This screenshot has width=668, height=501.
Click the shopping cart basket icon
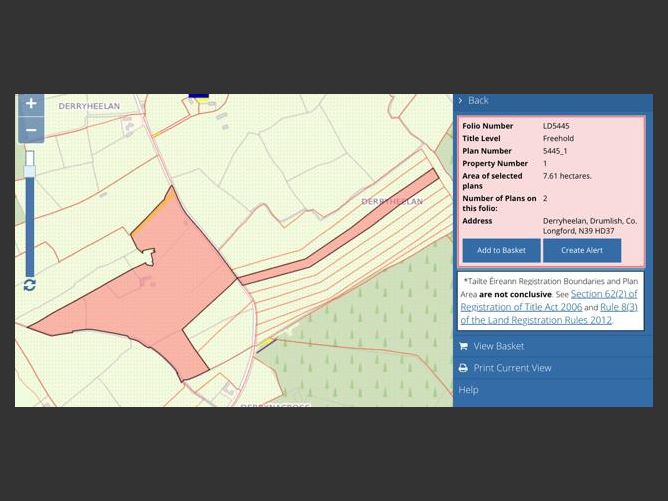click(463, 346)
